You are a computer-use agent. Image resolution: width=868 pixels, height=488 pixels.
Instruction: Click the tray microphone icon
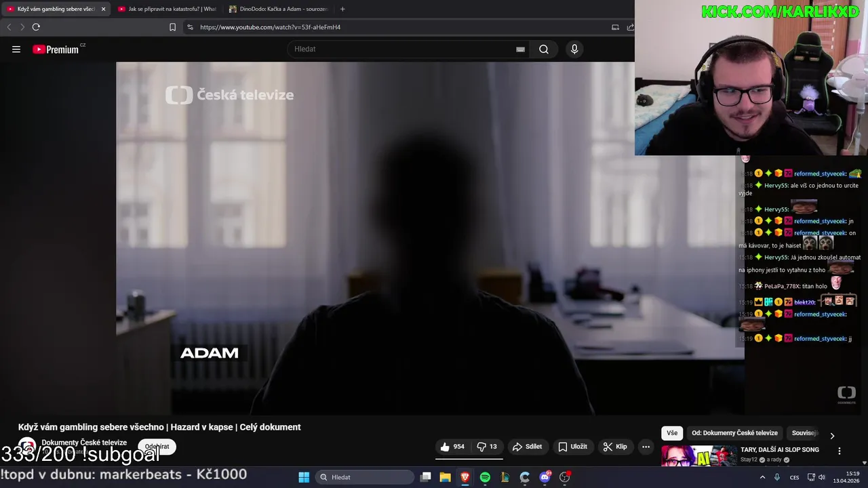pos(777,477)
